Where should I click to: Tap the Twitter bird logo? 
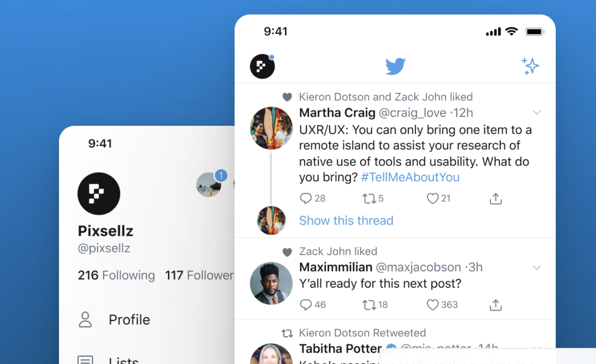point(395,66)
